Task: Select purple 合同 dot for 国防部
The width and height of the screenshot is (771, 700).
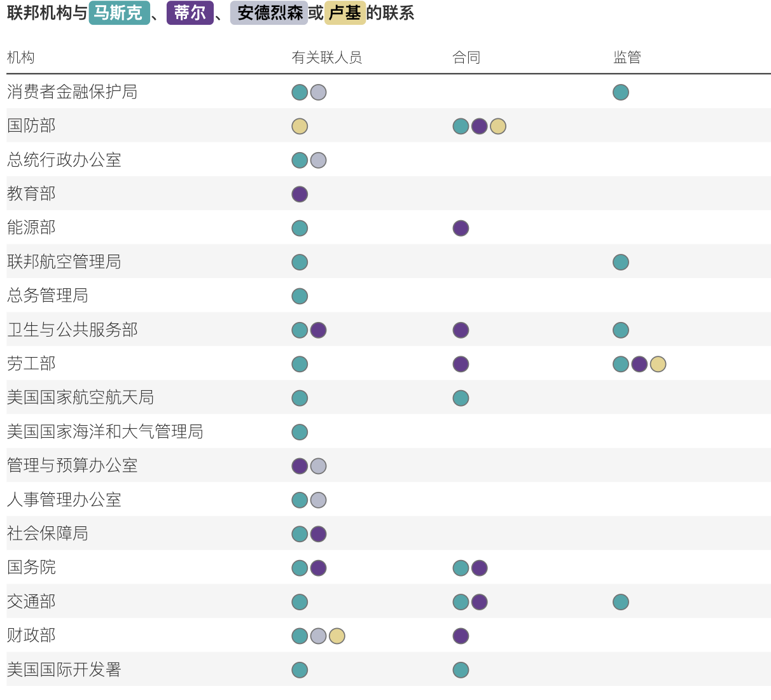Action: [479, 126]
